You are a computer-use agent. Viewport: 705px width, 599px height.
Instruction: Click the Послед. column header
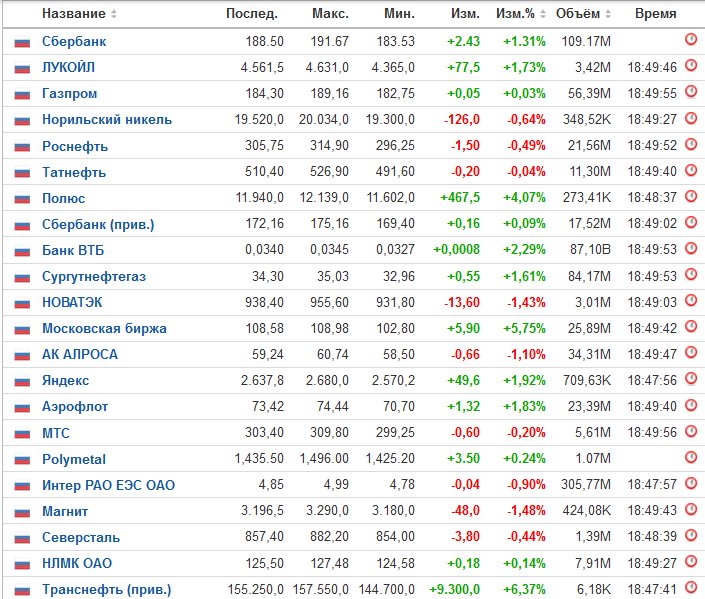pos(252,14)
